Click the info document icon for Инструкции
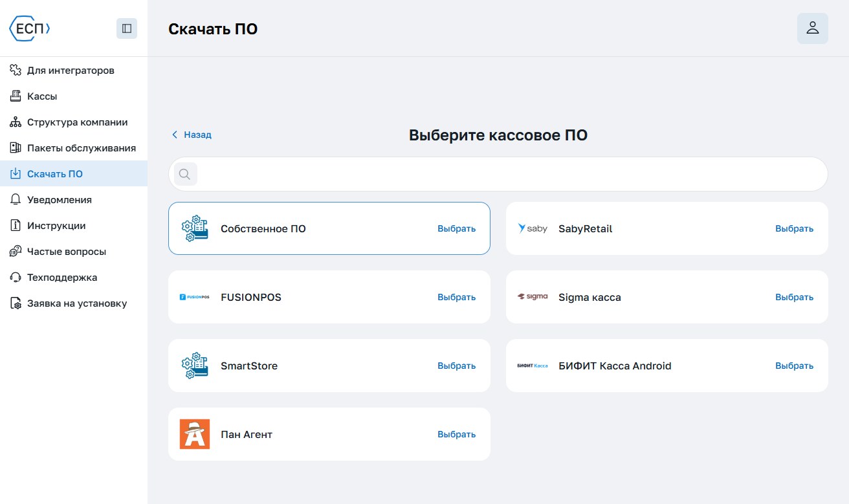The width and height of the screenshot is (849, 504). coord(16,225)
